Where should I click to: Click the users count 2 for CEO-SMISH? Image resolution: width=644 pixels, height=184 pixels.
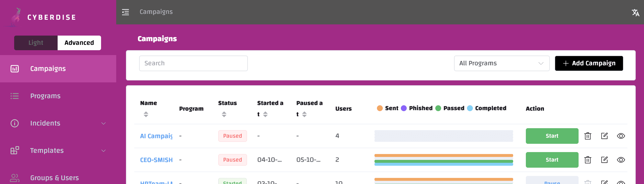pos(337,160)
